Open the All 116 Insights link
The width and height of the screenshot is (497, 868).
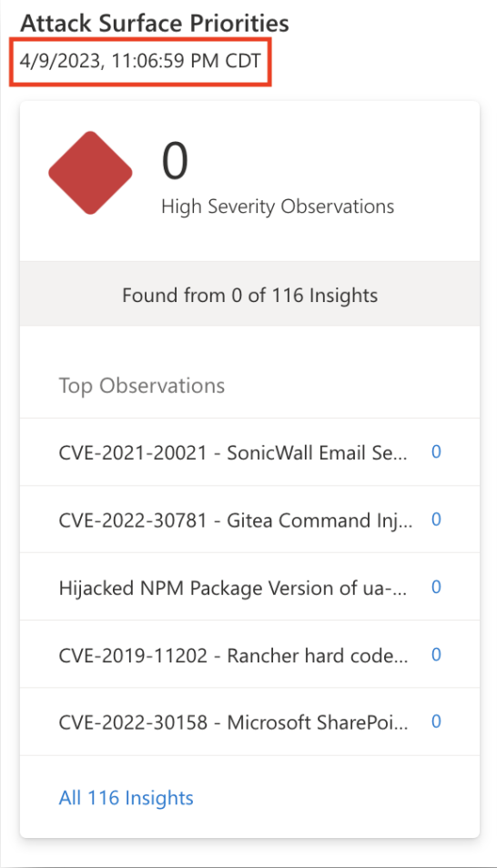click(x=127, y=798)
